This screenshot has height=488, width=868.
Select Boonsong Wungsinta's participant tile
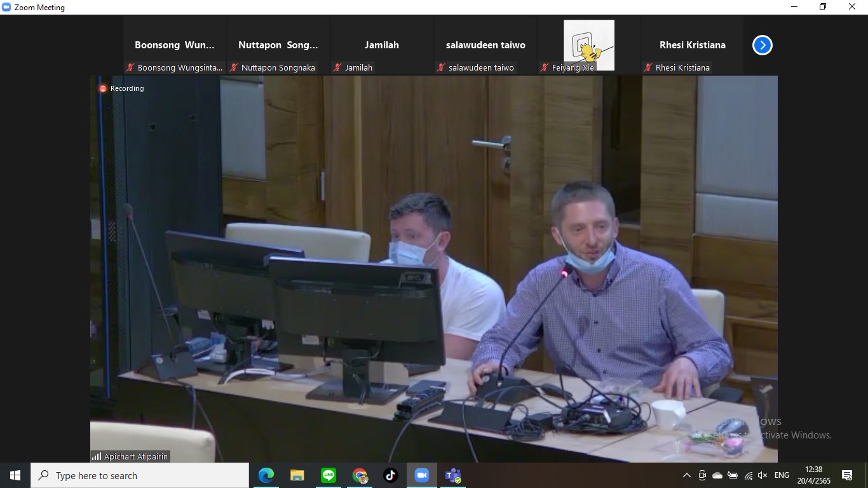[x=175, y=46]
